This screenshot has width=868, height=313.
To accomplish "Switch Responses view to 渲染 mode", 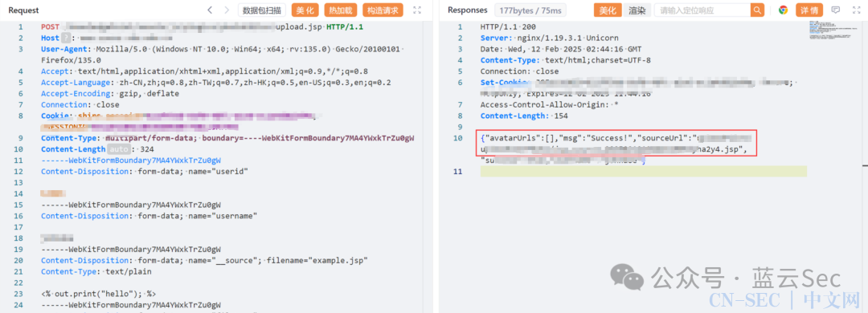I will tap(637, 10).
